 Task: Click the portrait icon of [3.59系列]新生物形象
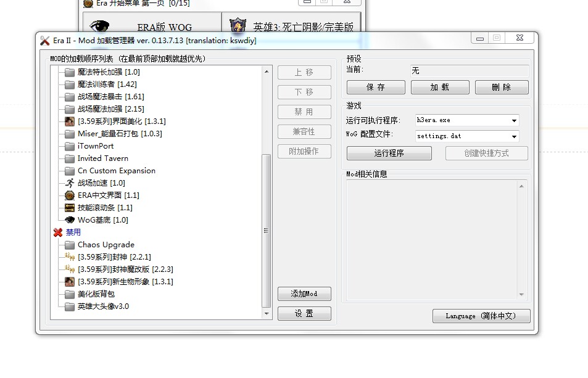point(69,282)
